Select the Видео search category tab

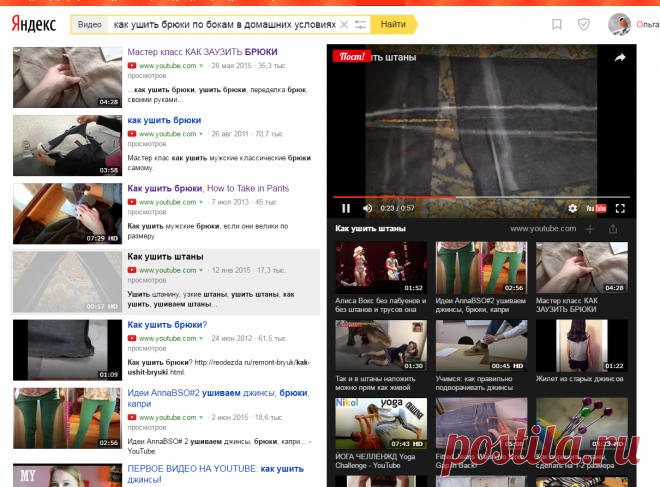(x=90, y=24)
